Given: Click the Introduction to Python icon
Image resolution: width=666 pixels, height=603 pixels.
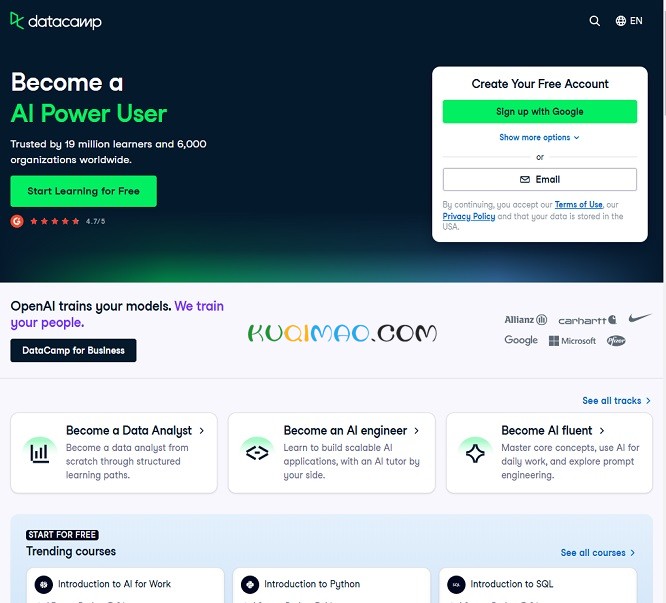Looking at the screenshot, I should coord(250,584).
